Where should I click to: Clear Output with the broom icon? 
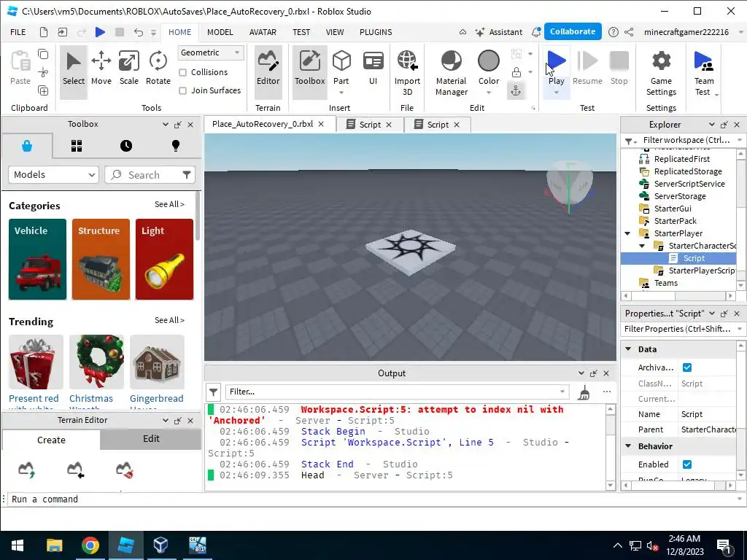pyautogui.click(x=584, y=392)
